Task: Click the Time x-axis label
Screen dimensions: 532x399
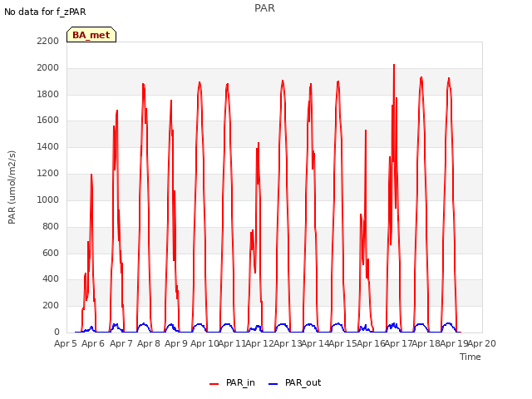Action: tap(470, 357)
